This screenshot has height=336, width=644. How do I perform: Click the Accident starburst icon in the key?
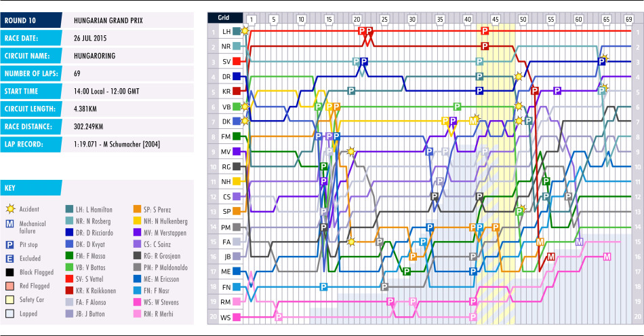[10, 209]
